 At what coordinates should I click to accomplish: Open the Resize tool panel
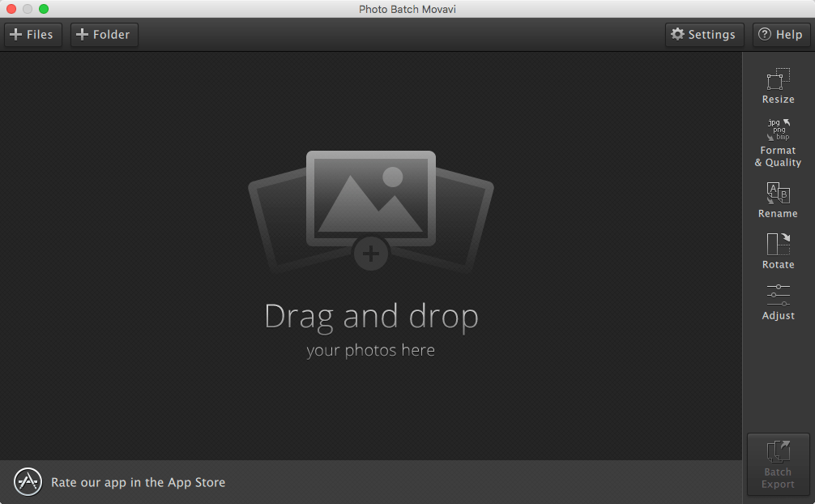coord(778,86)
